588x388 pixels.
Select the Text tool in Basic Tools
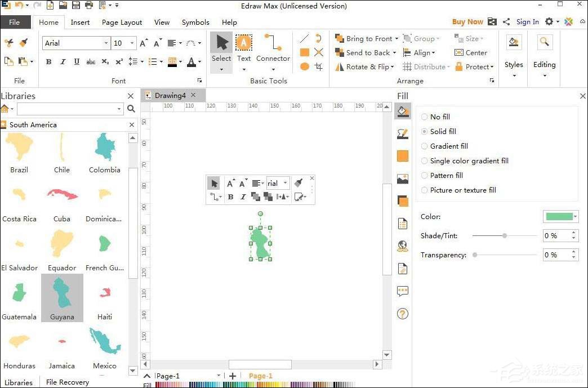click(243, 44)
